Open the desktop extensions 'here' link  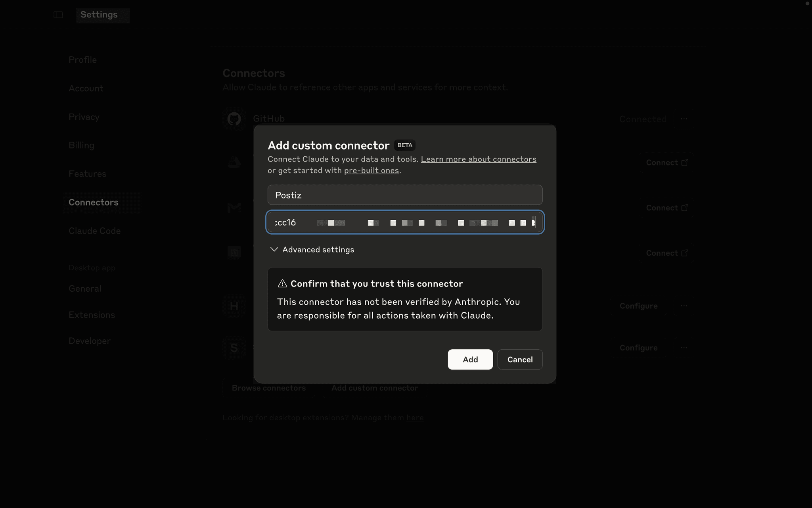[415, 418]
